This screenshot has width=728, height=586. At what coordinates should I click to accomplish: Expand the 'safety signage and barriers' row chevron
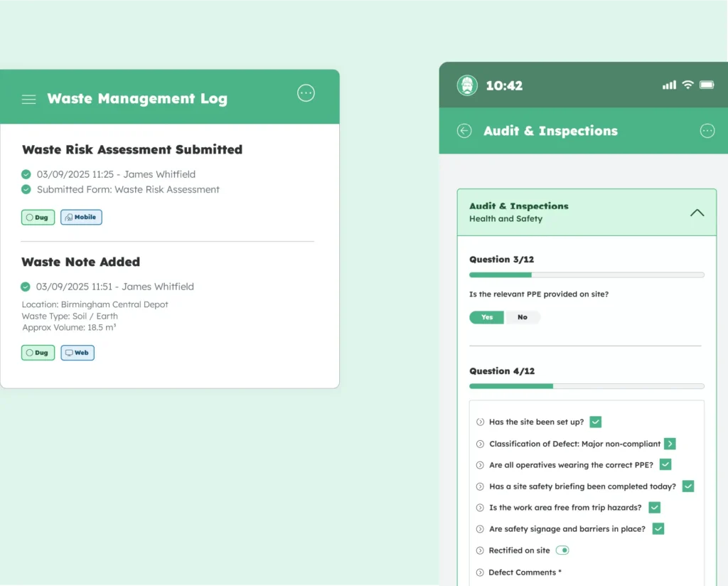tap(480, 529)
